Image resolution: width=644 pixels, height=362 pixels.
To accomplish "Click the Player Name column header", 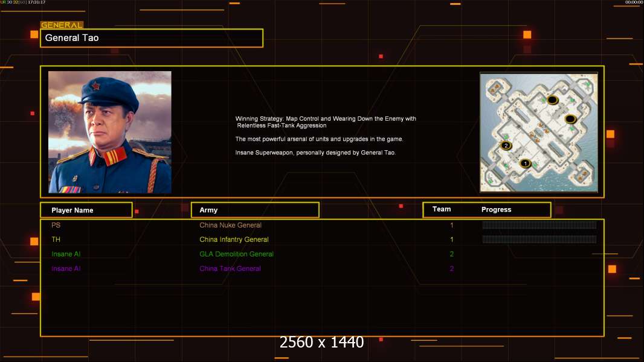I will click(x=86, y=210).
